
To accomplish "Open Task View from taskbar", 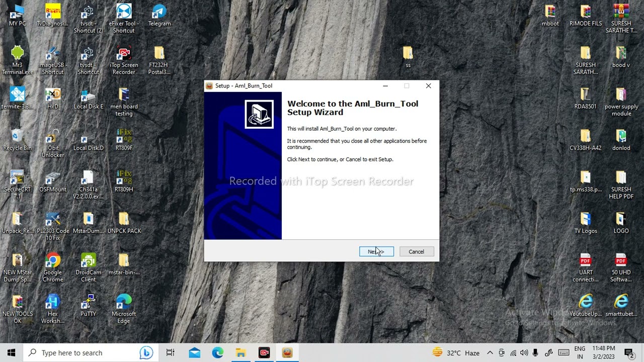I will click(x=170, y=352).
